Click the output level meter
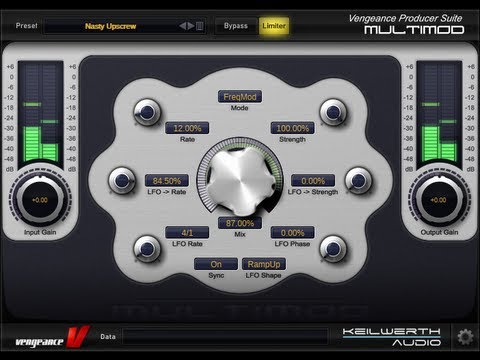Screen dimensions: 480x360 439,113
